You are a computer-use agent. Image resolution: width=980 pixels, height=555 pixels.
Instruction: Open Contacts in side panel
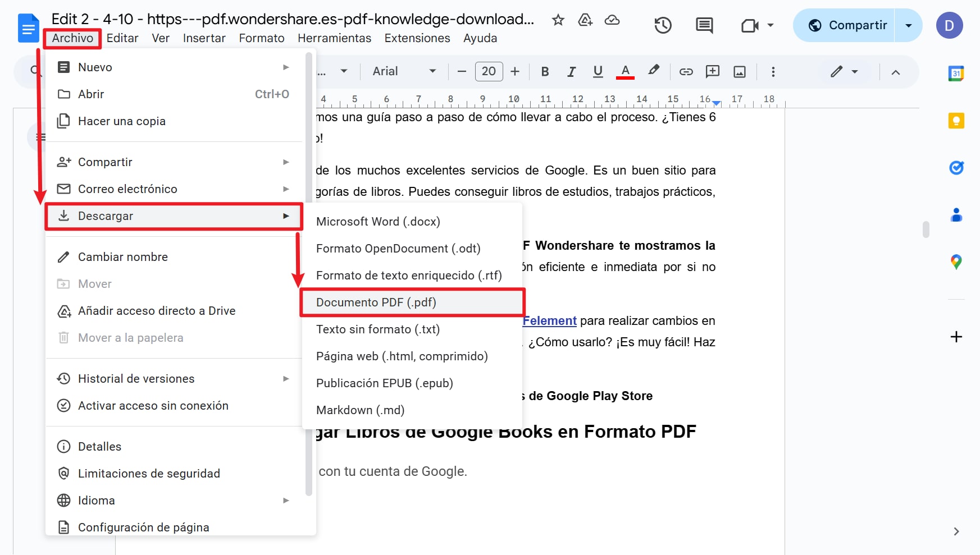(956, 215)
